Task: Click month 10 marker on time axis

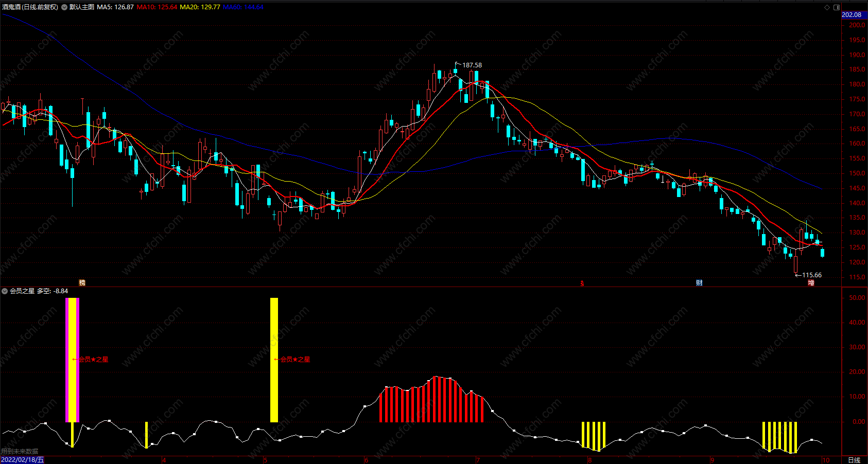Action: point(826,460)
